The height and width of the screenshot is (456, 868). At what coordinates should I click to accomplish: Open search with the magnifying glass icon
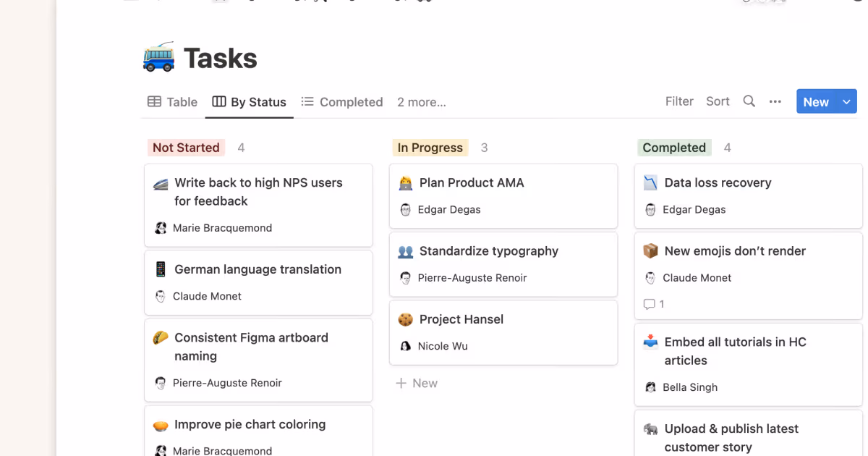[x=749, y=101]
